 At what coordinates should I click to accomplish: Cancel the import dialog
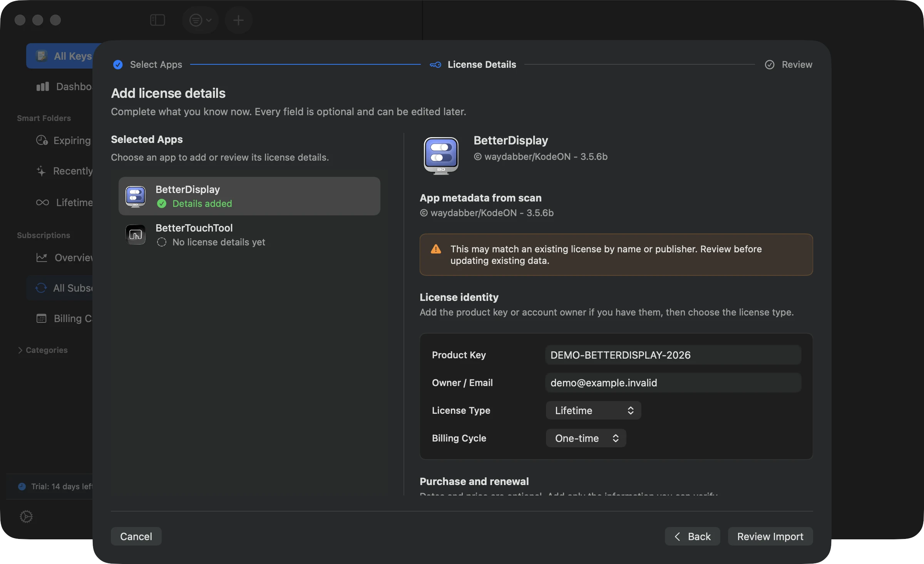coord(136,536)
